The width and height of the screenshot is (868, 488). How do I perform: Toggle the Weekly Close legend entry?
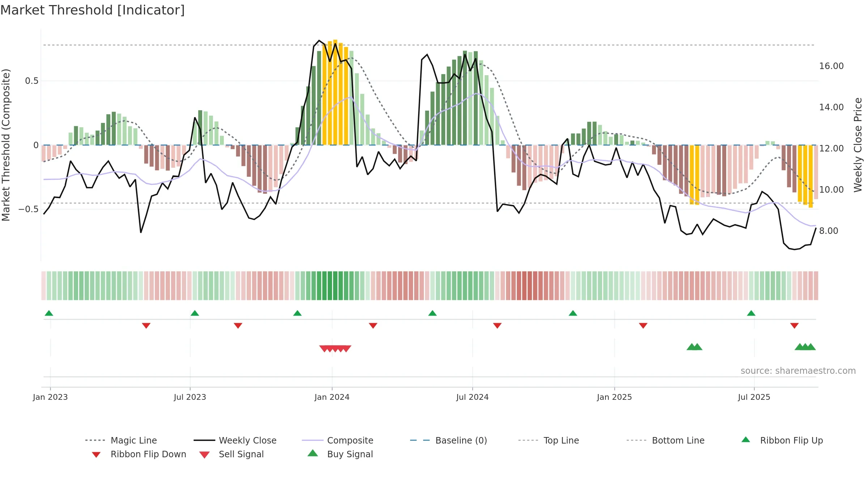pos(235,440)
